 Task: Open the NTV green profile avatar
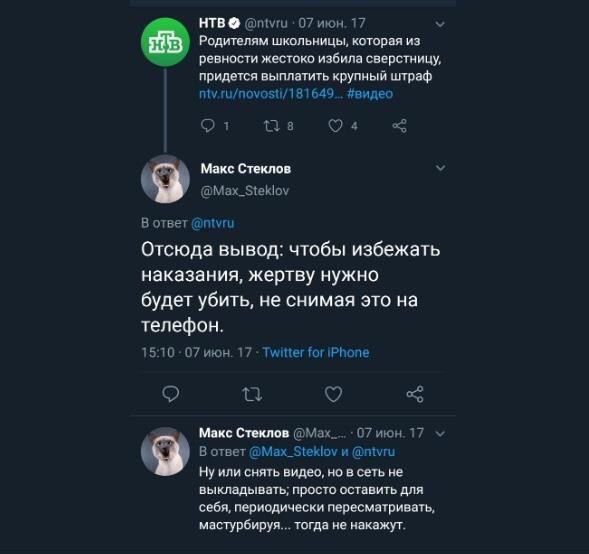[165, 42]
